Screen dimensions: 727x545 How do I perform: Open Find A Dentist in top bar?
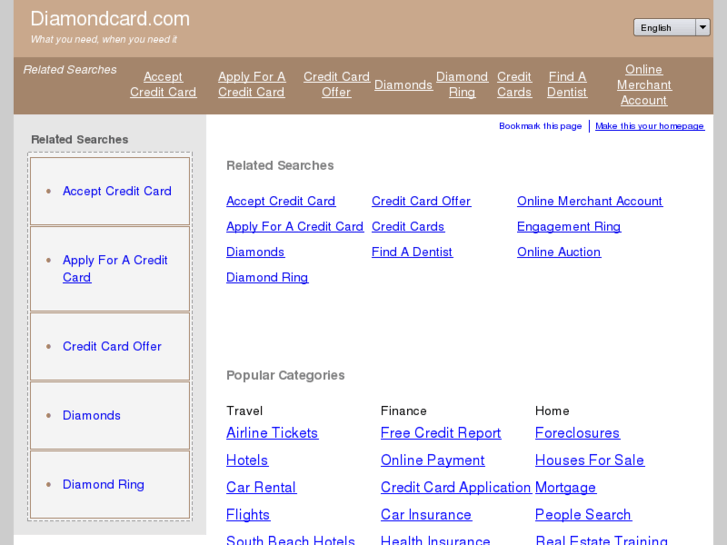(x=567, y=84)
